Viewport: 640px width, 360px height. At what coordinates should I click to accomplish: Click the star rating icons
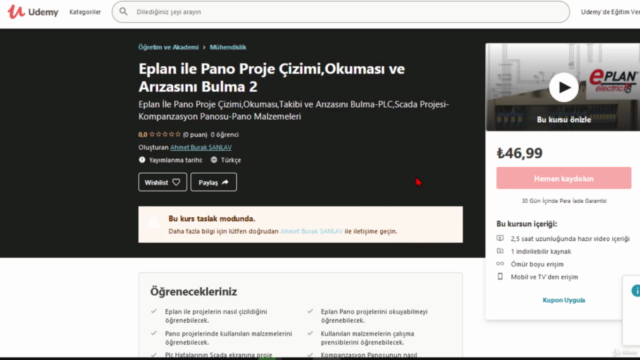point(165,134)
